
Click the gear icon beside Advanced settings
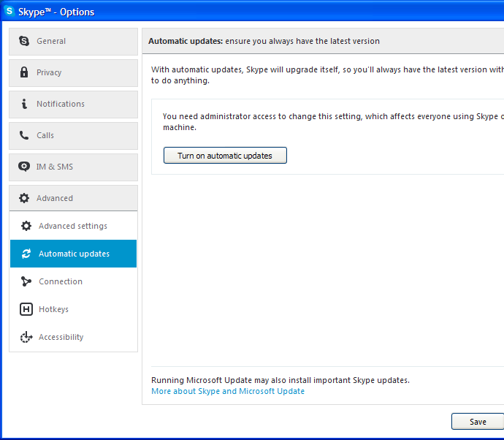[26, 226]
